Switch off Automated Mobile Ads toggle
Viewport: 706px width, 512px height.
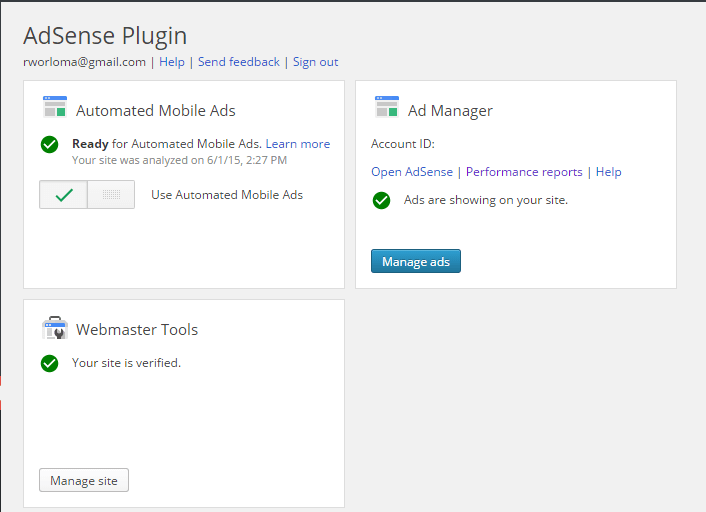tap(111, 195)
